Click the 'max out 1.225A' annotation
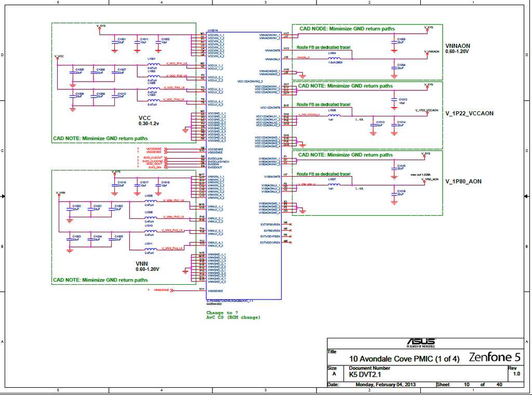 (x=420, y=175)
